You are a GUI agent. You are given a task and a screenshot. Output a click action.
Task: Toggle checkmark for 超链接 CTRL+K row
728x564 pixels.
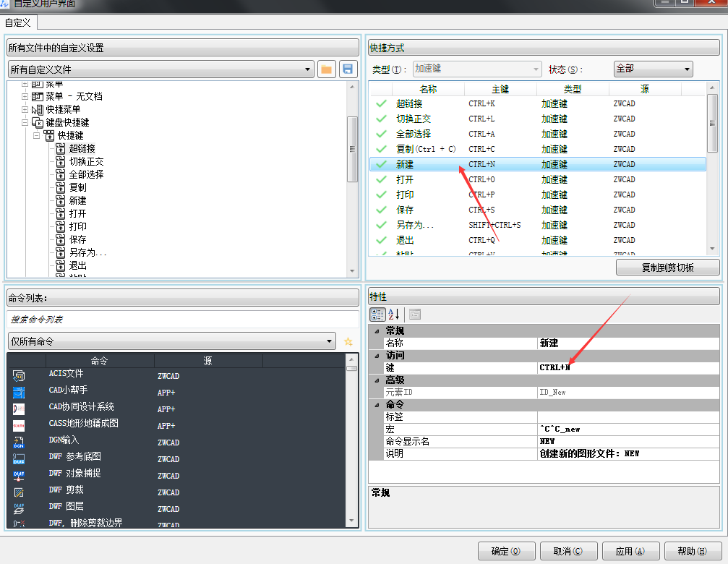tap(381, 103)
